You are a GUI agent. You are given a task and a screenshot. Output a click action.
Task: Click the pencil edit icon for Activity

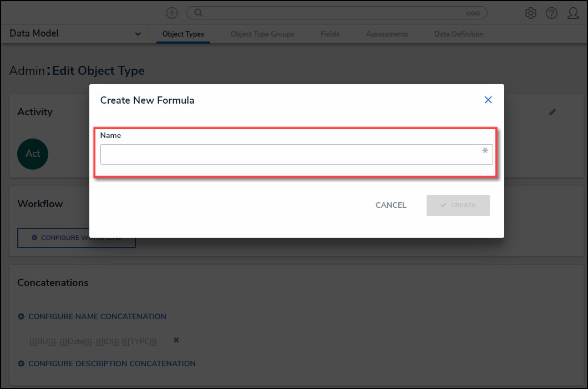click(x=552, y=112)
